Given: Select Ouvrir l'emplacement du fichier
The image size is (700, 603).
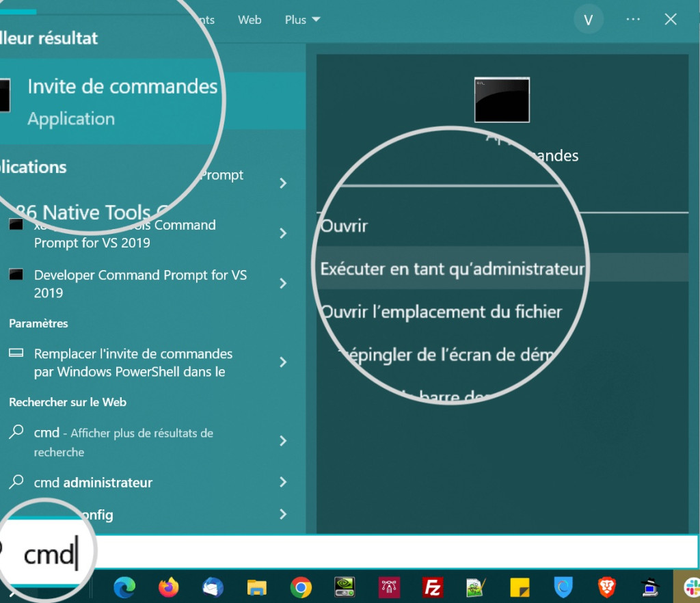Looking at the screenshot, I should click(441, 312).
